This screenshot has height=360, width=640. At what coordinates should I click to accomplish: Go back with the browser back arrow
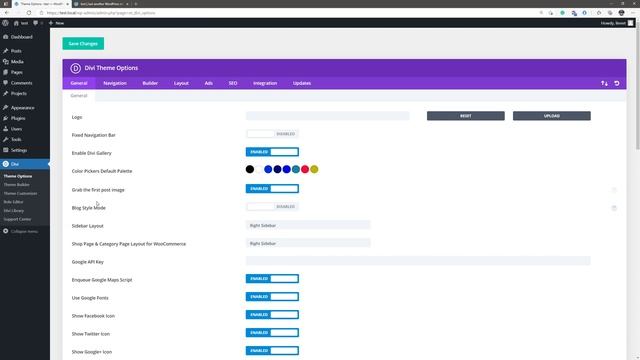[x=7, y=13]
